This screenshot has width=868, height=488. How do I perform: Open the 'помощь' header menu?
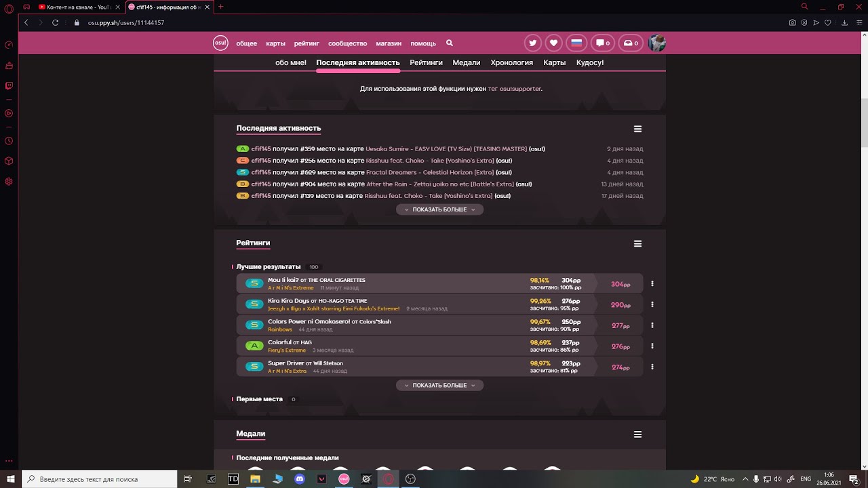(423, 43)
